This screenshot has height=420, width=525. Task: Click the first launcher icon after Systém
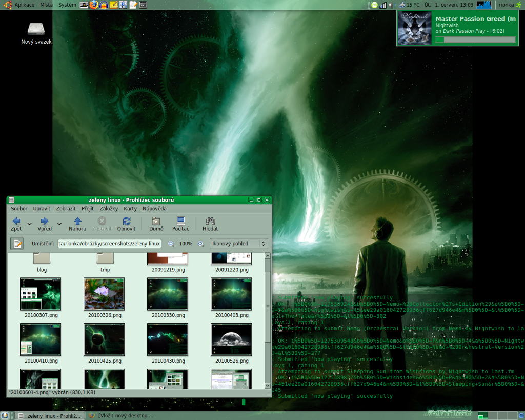click(84, 5)
